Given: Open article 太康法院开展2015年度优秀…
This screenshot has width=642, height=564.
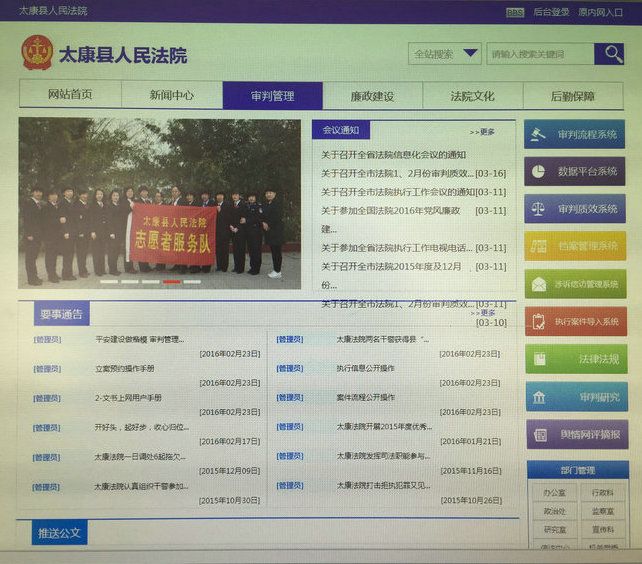Looking at the screenshot, I should (384, 426).
